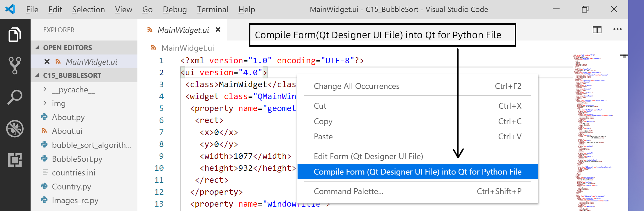This screenshot has width=644, height=211.
Task: Open the Terminal menu
Action: point(213,9)
